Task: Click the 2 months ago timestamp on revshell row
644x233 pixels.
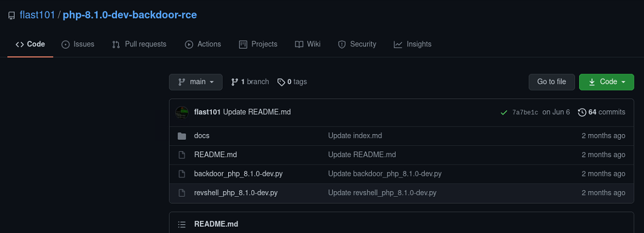Action: coord(603,193)
